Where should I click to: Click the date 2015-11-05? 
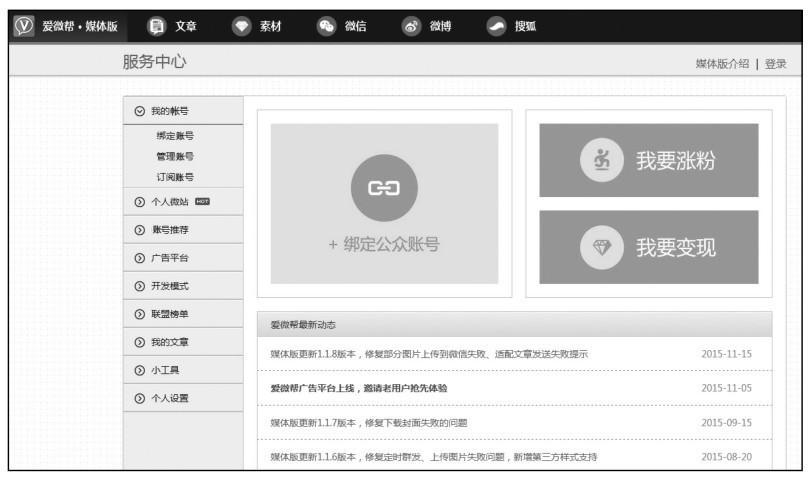click(726, 388)
